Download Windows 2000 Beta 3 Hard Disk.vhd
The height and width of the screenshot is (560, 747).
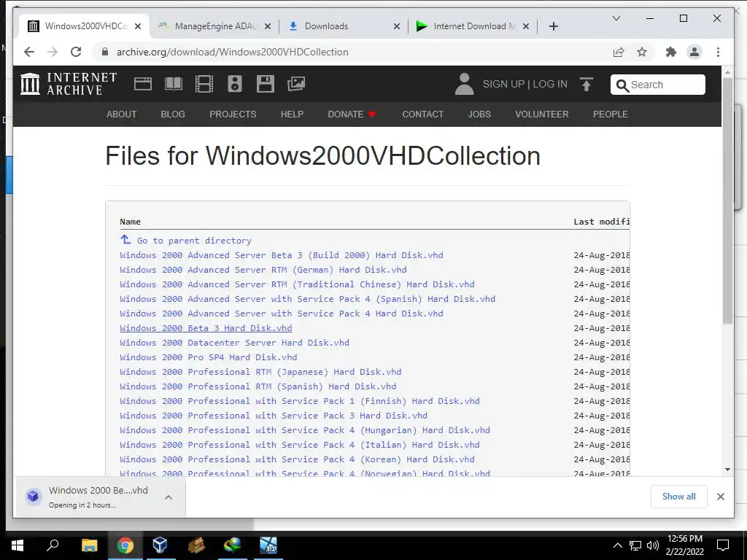pyautogui.click(x=206, y=328)
